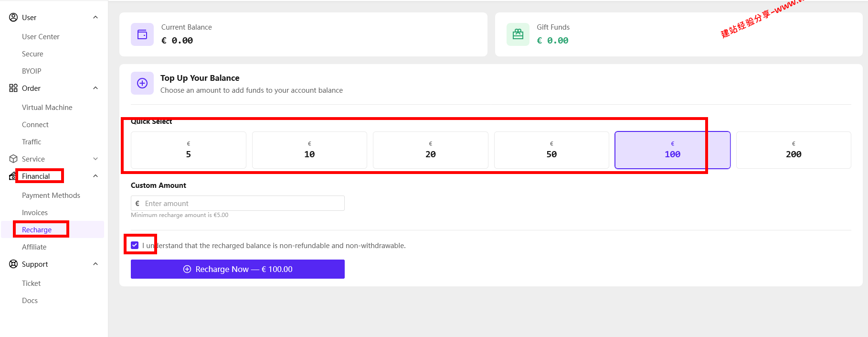868x337 pixels.
Task: Open Virtual Machine order page
Action: pos(47,108)
